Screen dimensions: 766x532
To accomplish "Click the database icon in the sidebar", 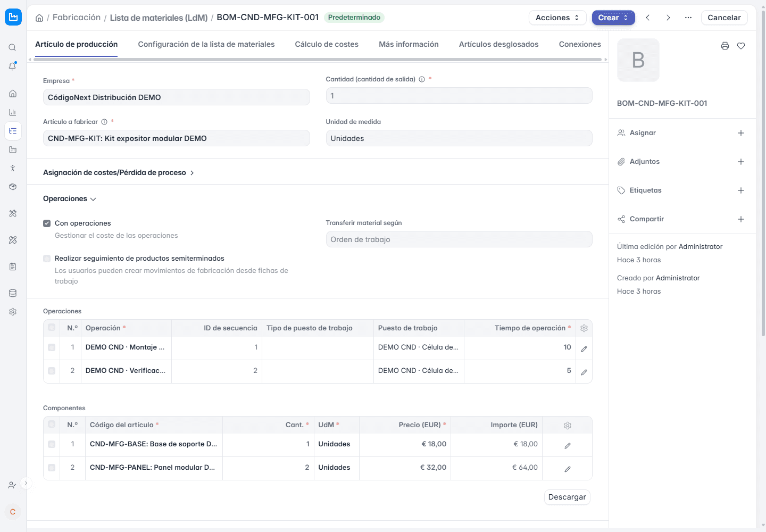I will tap(12, 293).
